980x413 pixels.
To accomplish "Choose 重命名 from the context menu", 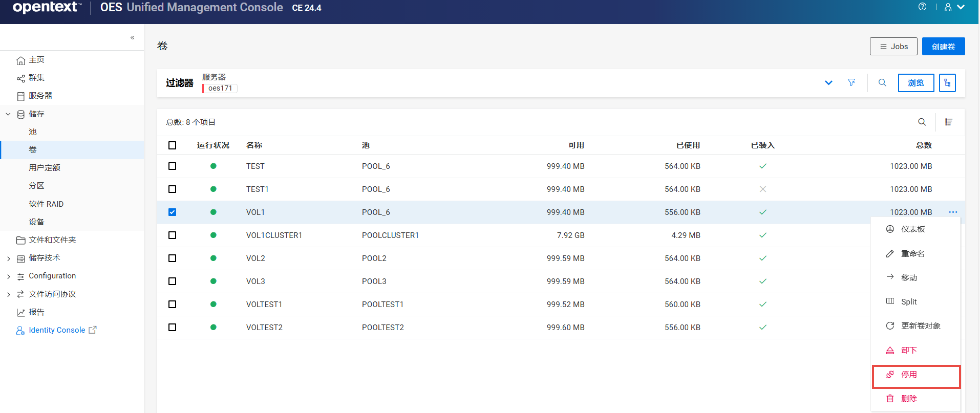I will click(912, 254).
